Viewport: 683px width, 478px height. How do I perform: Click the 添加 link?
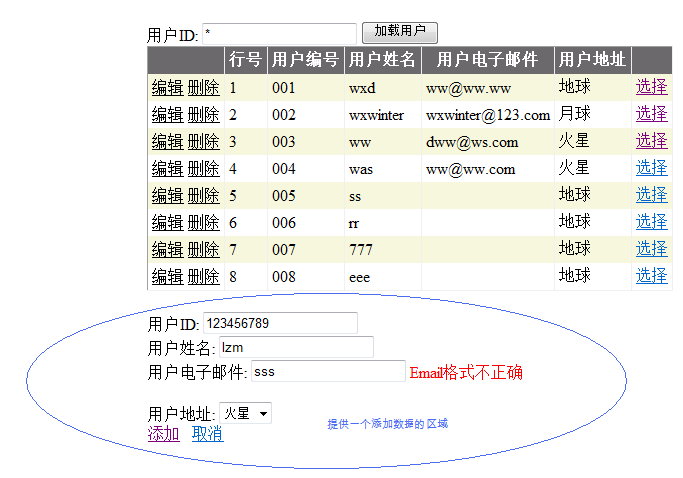pos(163,434)
